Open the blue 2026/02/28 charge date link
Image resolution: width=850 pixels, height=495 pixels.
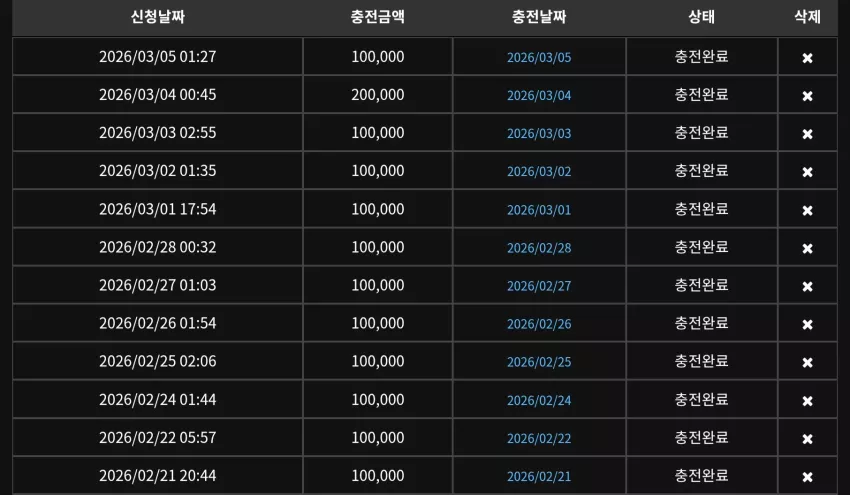click(x=539, y=248)
